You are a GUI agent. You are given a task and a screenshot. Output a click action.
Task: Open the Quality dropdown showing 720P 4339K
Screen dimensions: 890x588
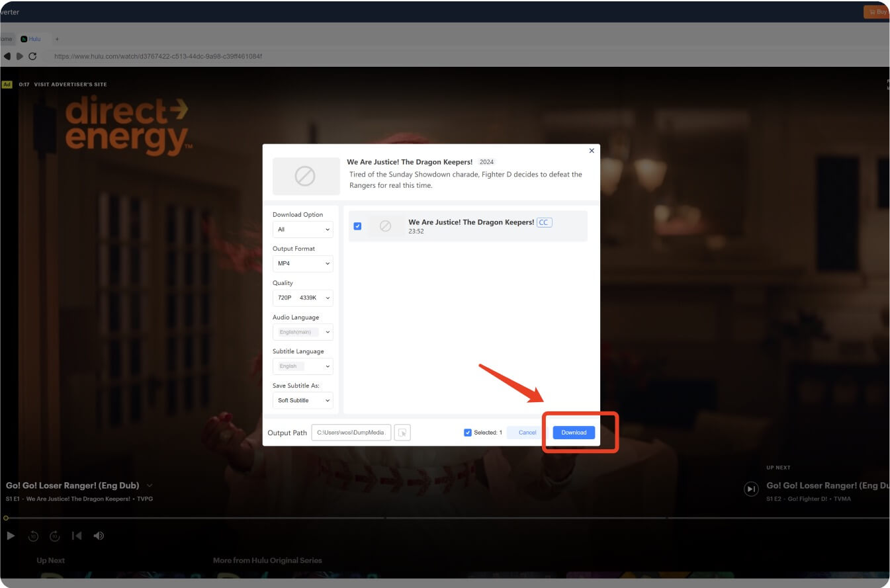[303, 298]
